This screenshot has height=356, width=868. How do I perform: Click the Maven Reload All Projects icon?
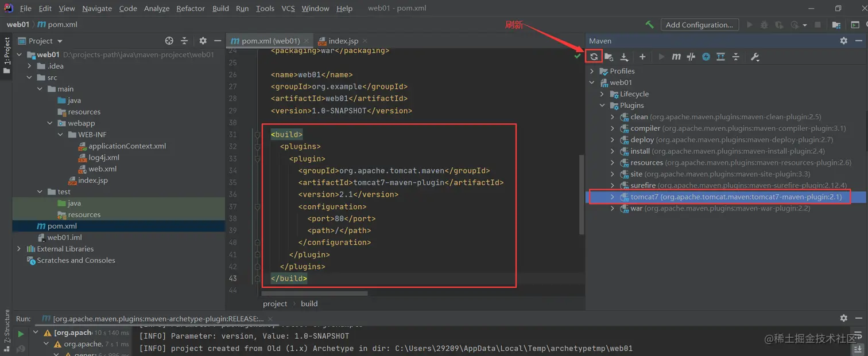click(594, 57)
